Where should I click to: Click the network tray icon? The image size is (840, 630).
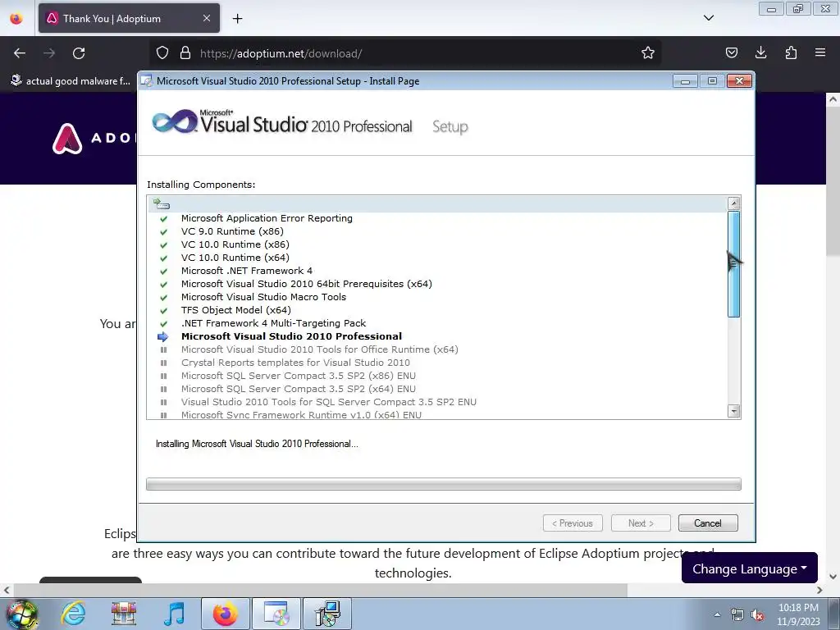pyautogui.click(x=737, y=615)
